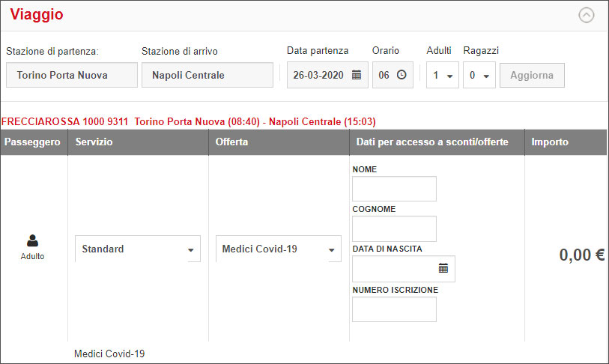Click the Aggiorna button
The height and width of the screenshot is (364, 609).
(532, 76)
